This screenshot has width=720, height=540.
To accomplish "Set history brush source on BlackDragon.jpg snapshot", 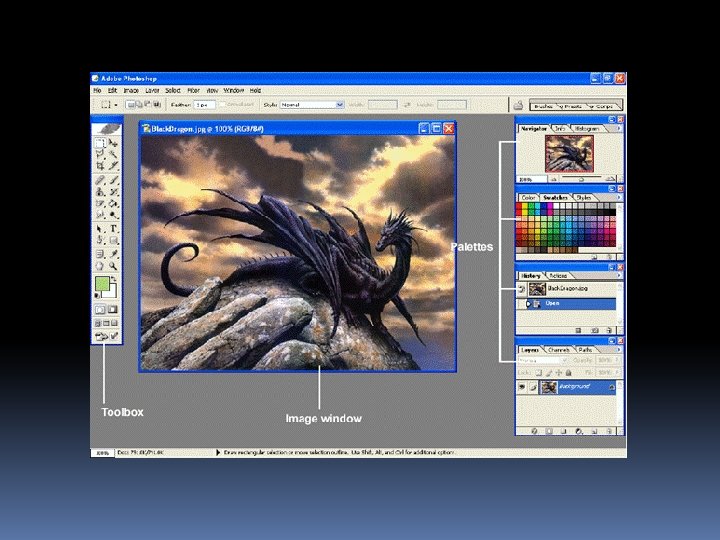I will pos(522,289).
